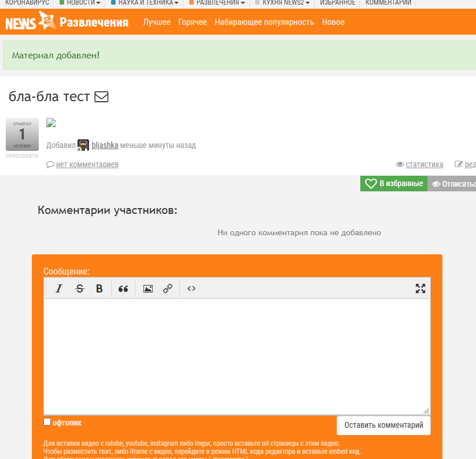Screen dimensions: 476x459
Task: Insert an image into the comment
Action: tap(148, 288)
